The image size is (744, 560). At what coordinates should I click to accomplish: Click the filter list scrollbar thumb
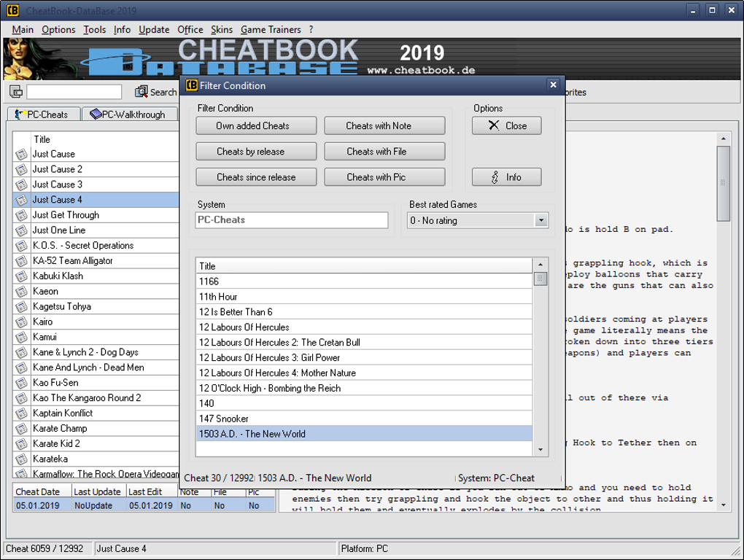tap(540, 279)
